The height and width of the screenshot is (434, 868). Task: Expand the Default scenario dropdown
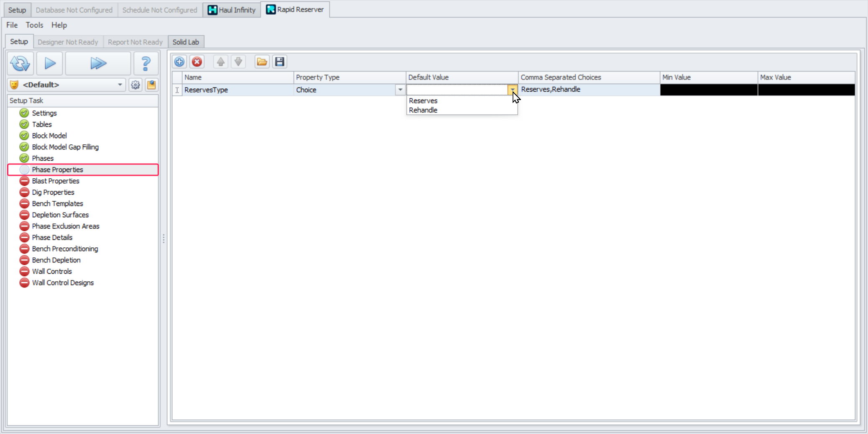coord(120,85)
